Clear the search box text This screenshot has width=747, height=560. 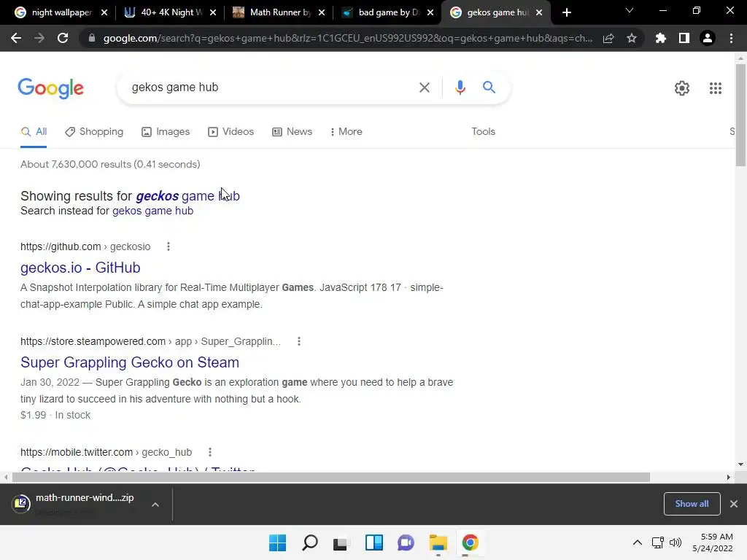pos(424,87)
